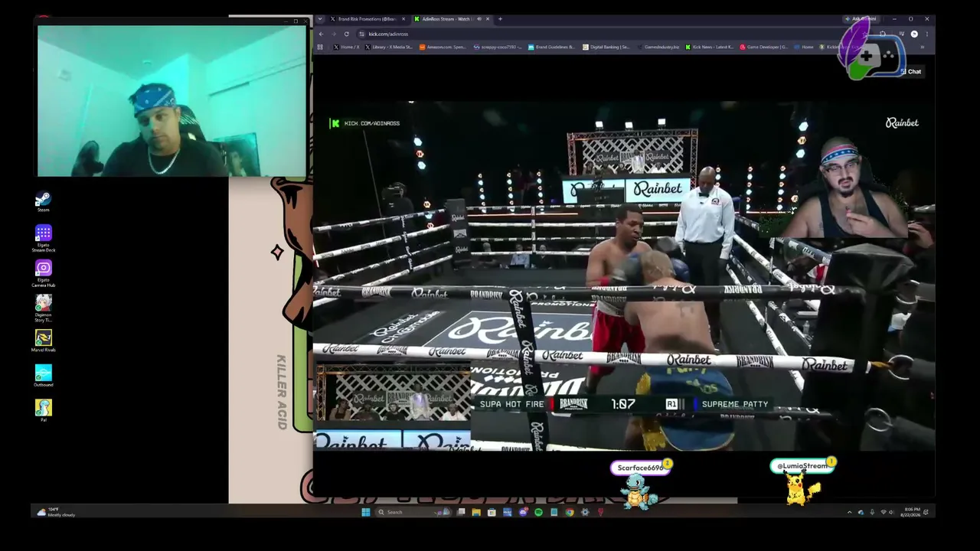Select the Pal desktop game icon
Viewport: 980px width, 551px height.
click(43, 410)
